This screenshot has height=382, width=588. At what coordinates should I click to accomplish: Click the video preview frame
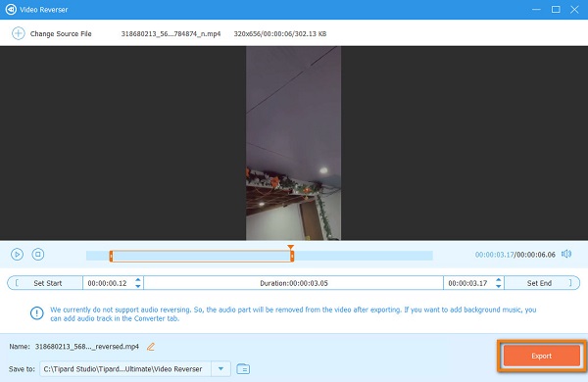pyautogui.click(x=293, y=143)
